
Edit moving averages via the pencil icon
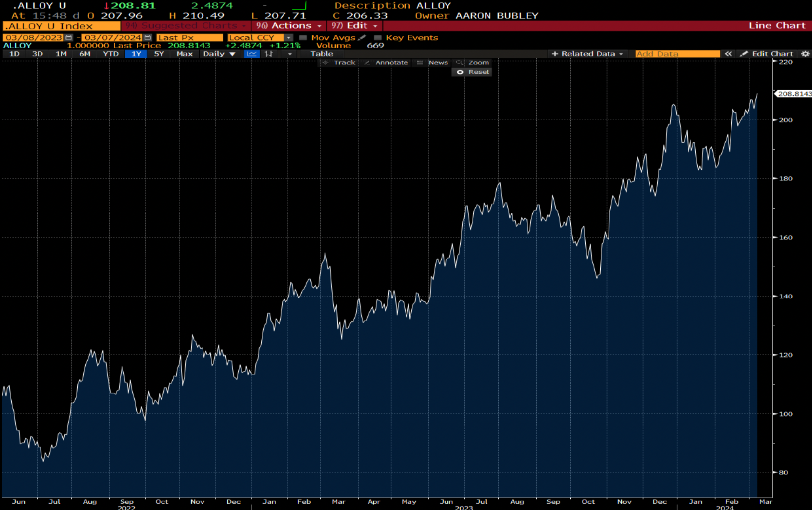click(362, 38)
